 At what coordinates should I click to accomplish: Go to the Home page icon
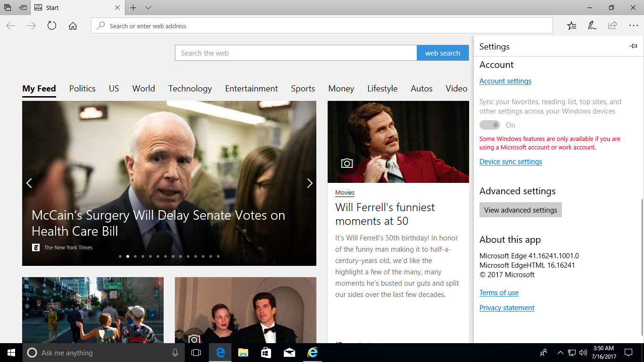pyautogui.click(x=73, y=26)
